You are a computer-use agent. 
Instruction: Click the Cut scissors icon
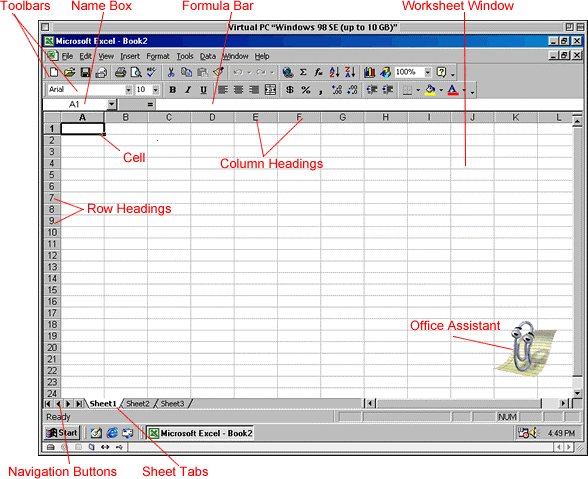(x=171, y=72)
